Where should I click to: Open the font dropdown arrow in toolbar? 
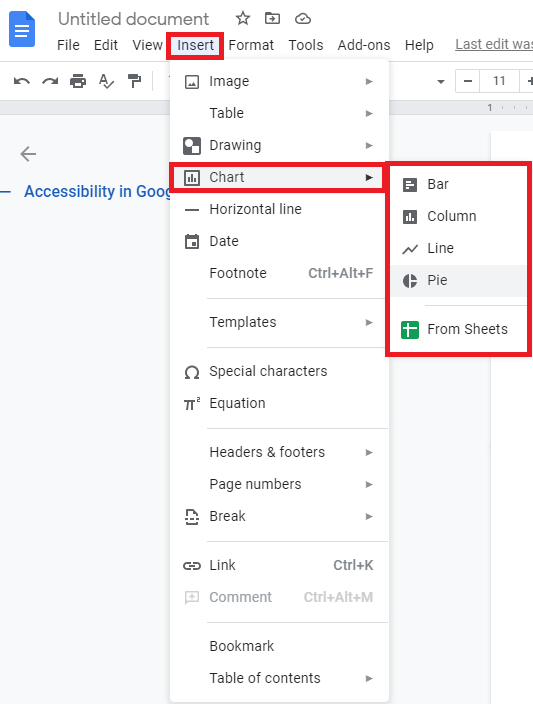click(x=441, y=82)
